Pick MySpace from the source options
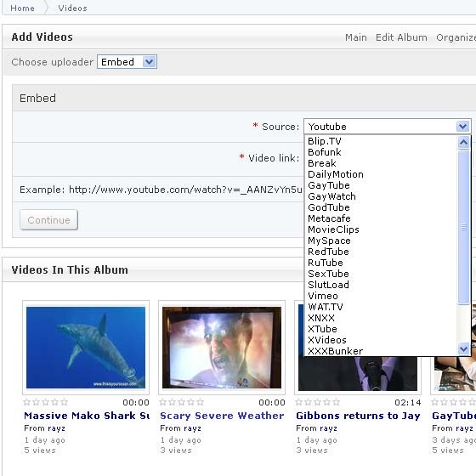 point(329,241)
